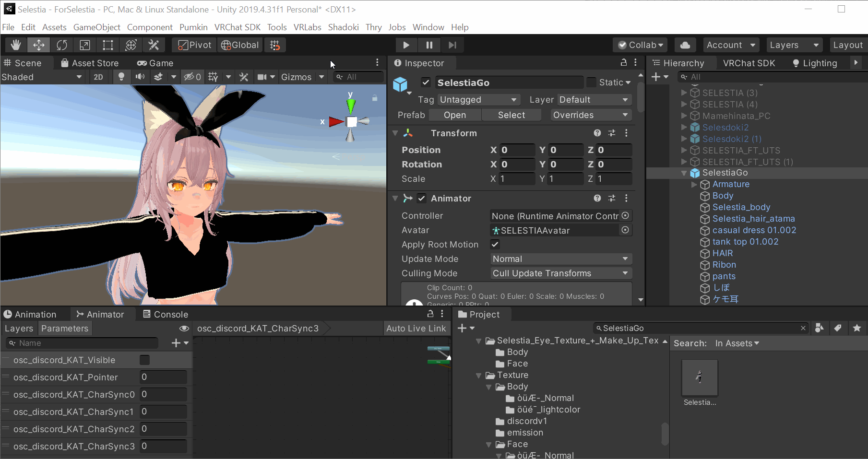Open the cloud services panel
The height and width of the screenshot is (459, 868).
point(685,45)
